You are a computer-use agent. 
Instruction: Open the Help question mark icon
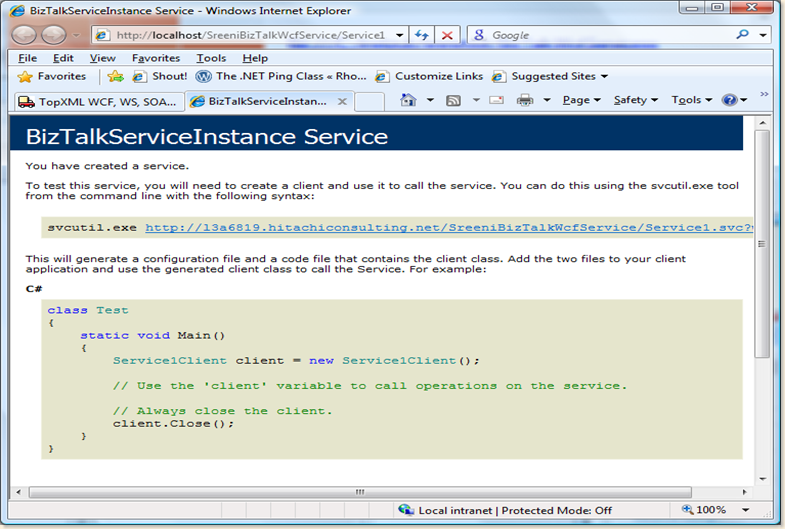coord(730,100)
